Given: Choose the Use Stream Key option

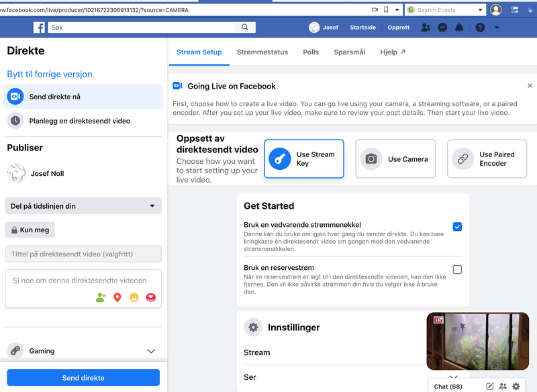Looking at the screenshot, I should tap(304, 159).
